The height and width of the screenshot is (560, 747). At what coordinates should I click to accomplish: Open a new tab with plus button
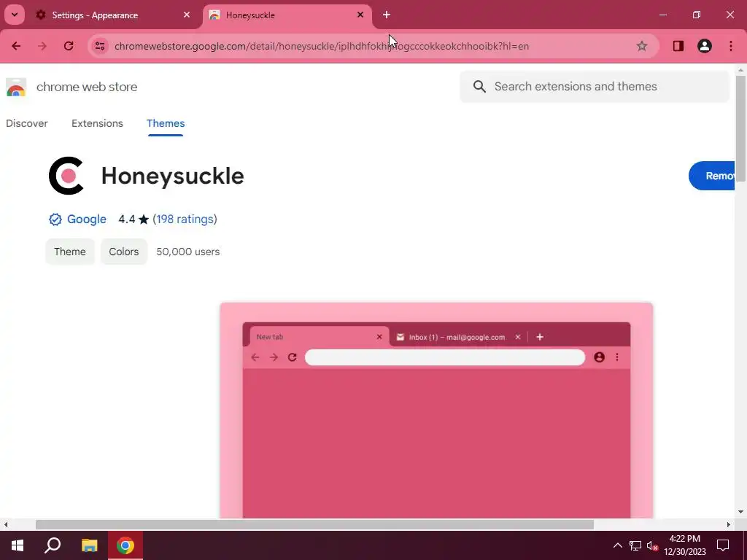click(x=387, y=15)
